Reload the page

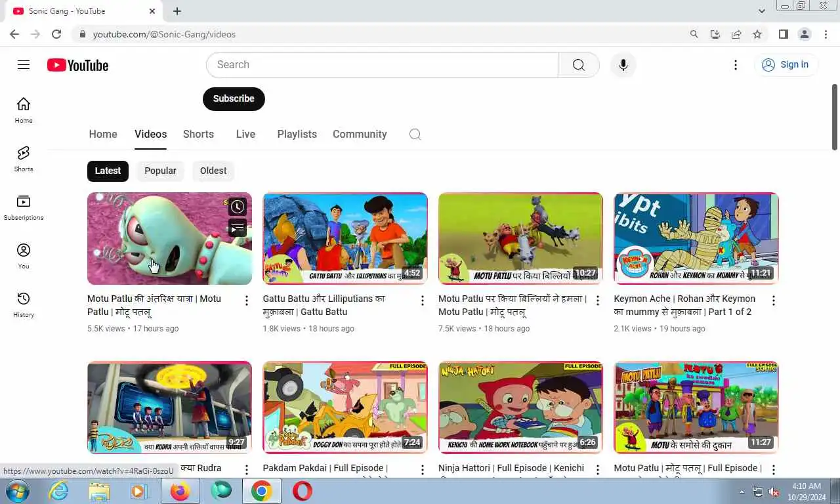coord(56,34)
